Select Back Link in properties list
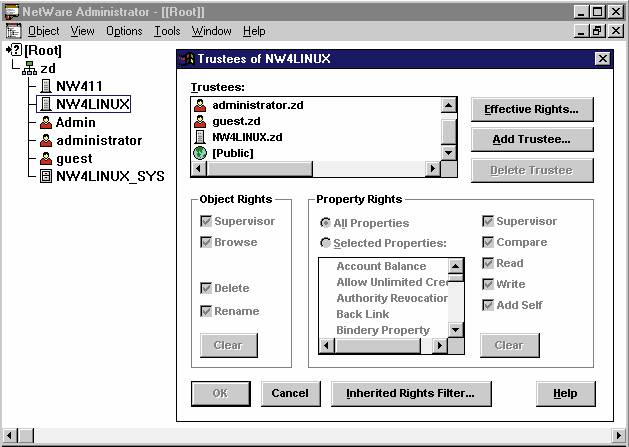 click(x=363, y=314)
